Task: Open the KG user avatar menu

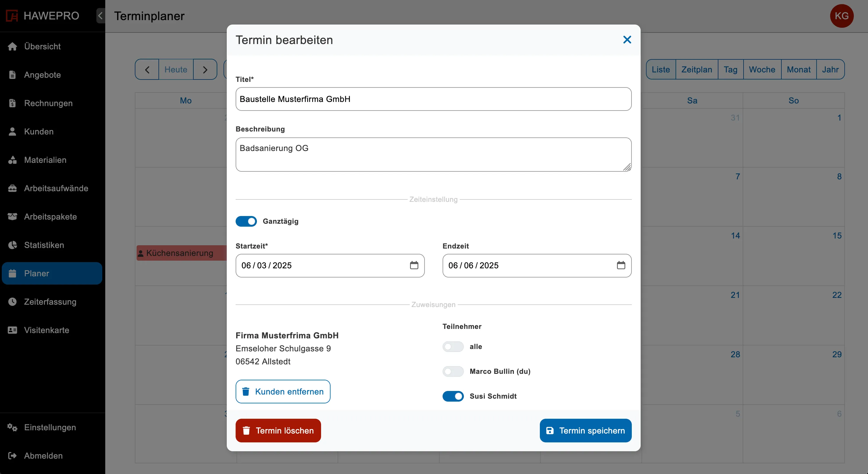Action: click(841, 16)
